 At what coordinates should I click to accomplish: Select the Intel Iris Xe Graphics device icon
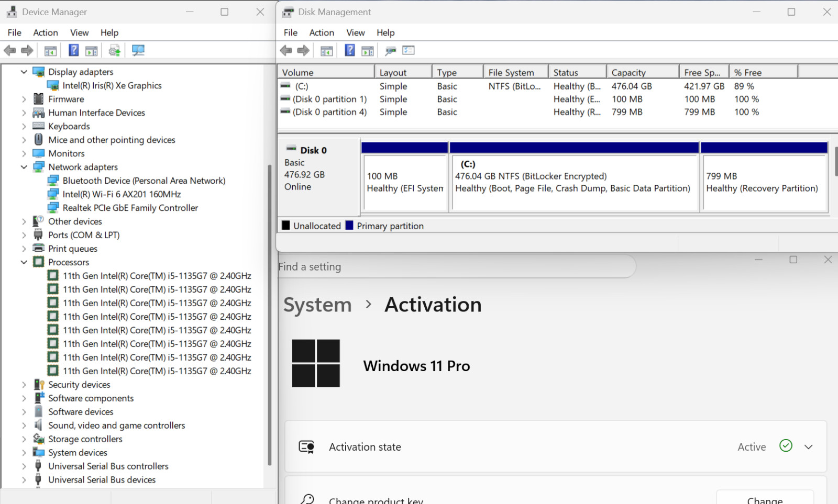pyautogui.click(x=53, y=85)
